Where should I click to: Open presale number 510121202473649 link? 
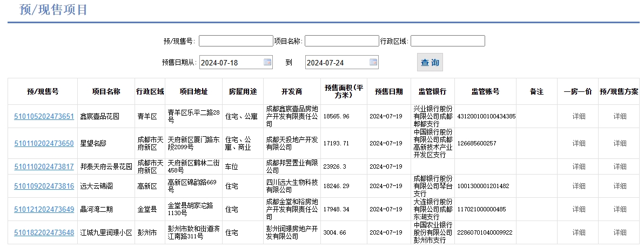[44, 210]
